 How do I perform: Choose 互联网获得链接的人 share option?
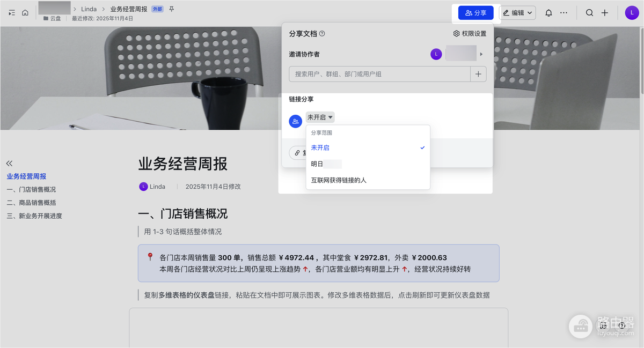[368, 180]
